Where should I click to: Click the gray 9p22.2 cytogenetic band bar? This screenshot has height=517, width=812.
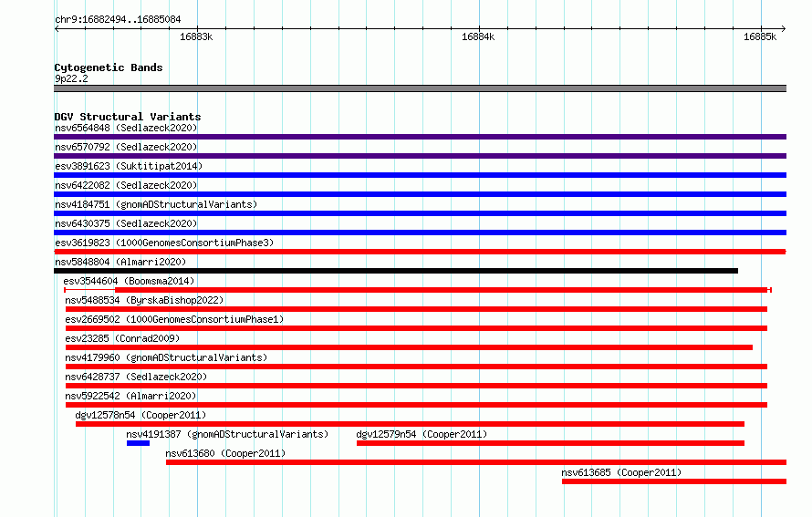pyautogui.click(x=420, y=89)
